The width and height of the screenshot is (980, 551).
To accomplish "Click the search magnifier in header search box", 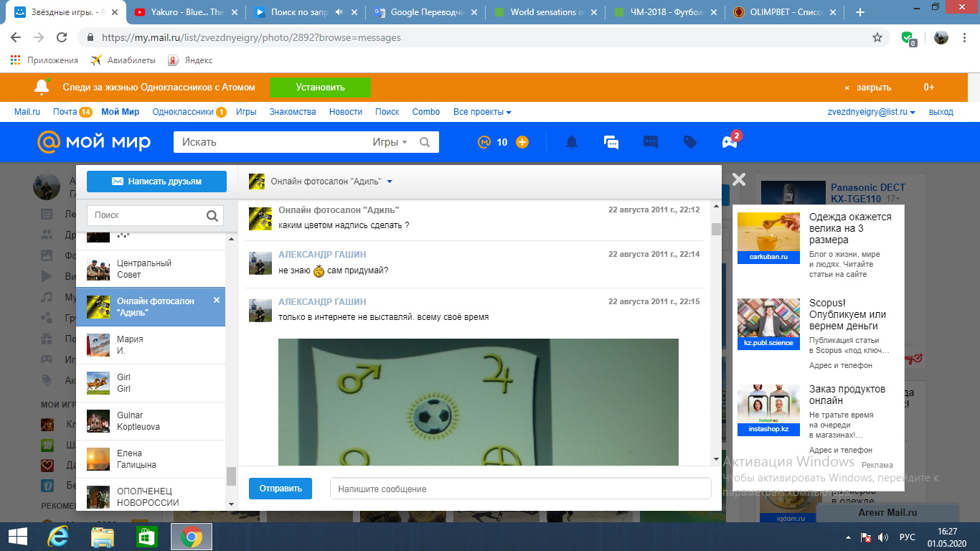I will tap(425, 142).
